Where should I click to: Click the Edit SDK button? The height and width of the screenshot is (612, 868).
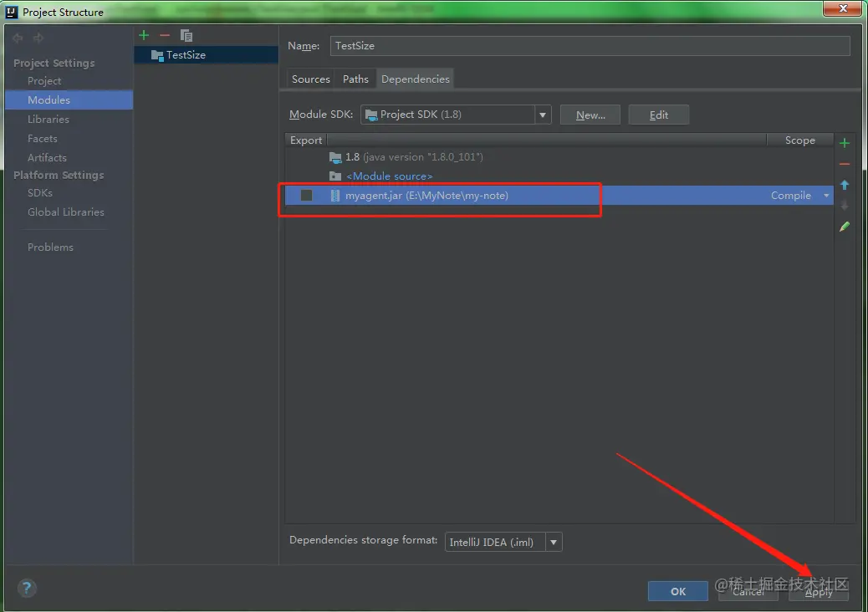point(659,115)
